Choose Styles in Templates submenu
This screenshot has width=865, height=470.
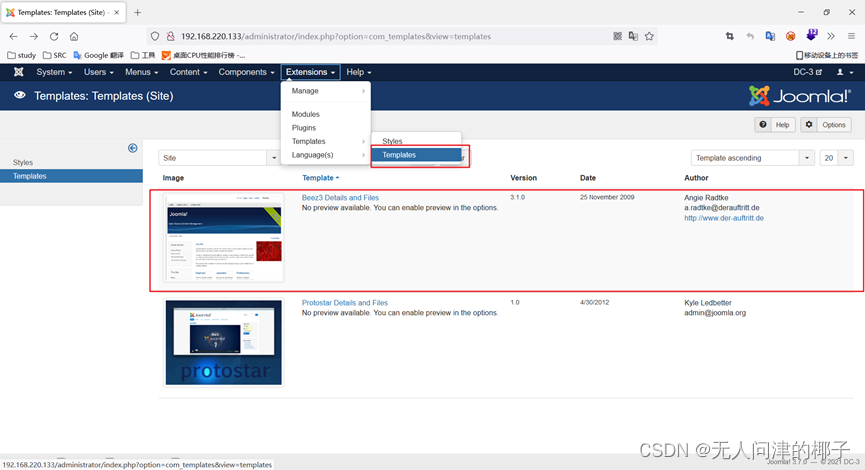pyautogui.click(x=416, y=141)
